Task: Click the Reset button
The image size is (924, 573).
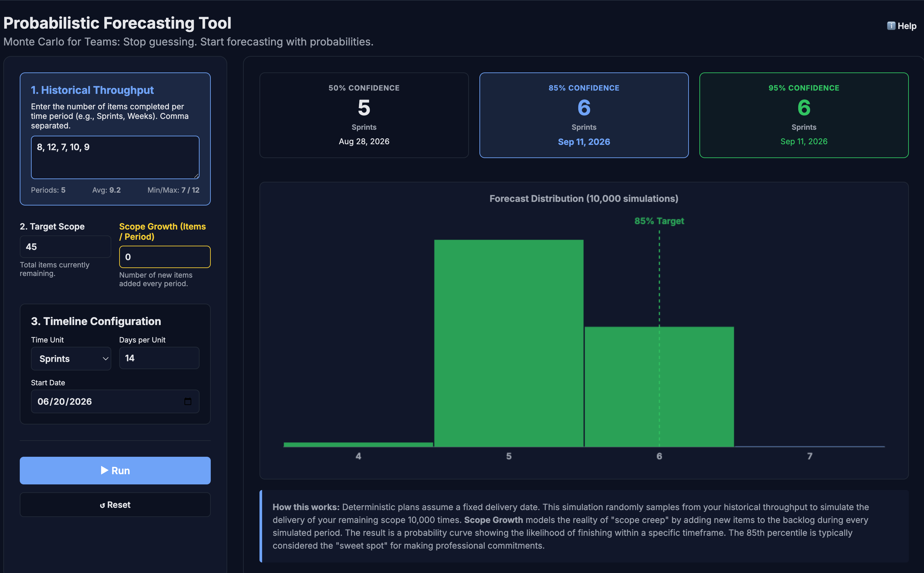Action: pyautogui.click(x=115, y=505)
